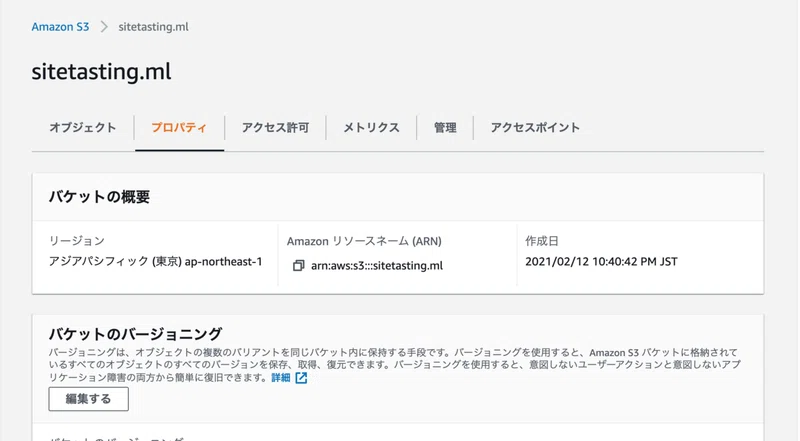Click the バケットのバージョニング heading
This screenshot has height=441, width=800.
(136, 334)
